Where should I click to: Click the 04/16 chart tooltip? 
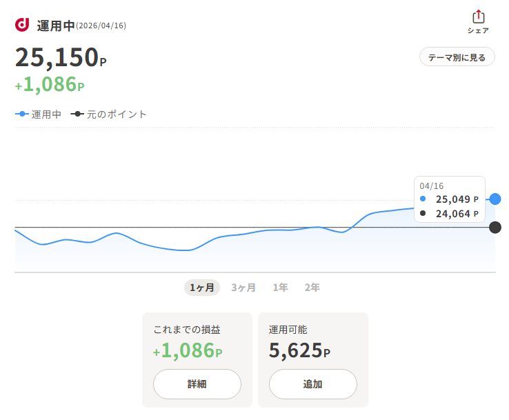pos(450,199)
